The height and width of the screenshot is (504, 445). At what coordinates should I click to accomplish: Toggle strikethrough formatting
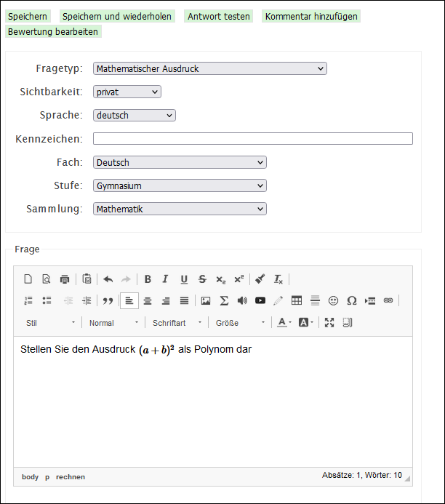202,279
